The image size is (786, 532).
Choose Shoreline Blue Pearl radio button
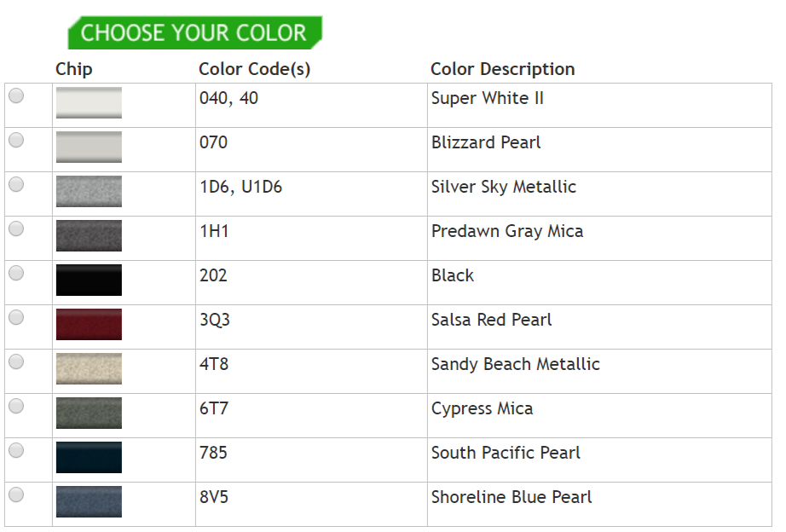tap(16, 495)
